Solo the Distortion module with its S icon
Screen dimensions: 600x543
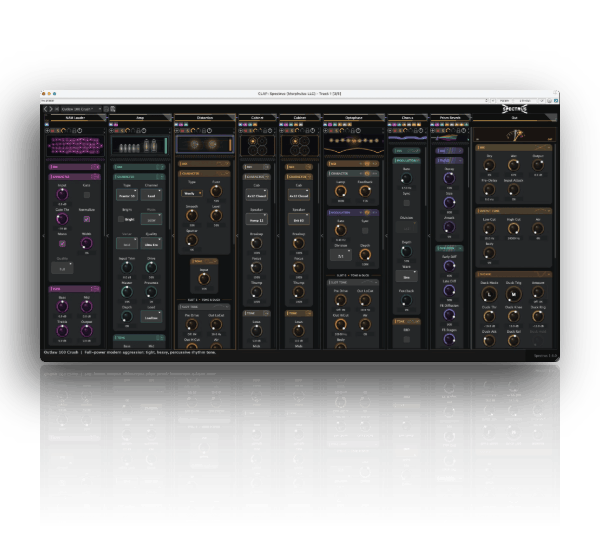tap(188, 131)
